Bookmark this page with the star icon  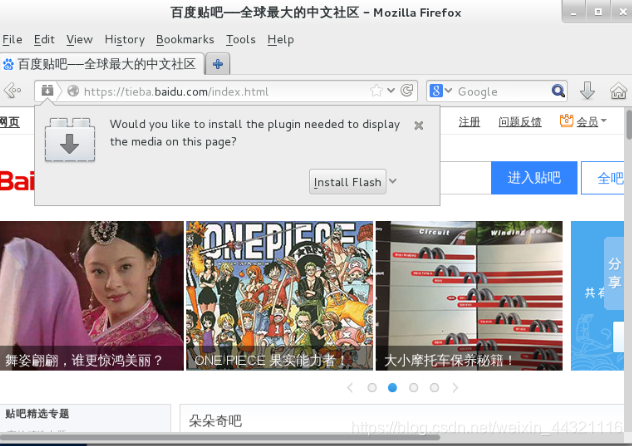coord(376,91)
